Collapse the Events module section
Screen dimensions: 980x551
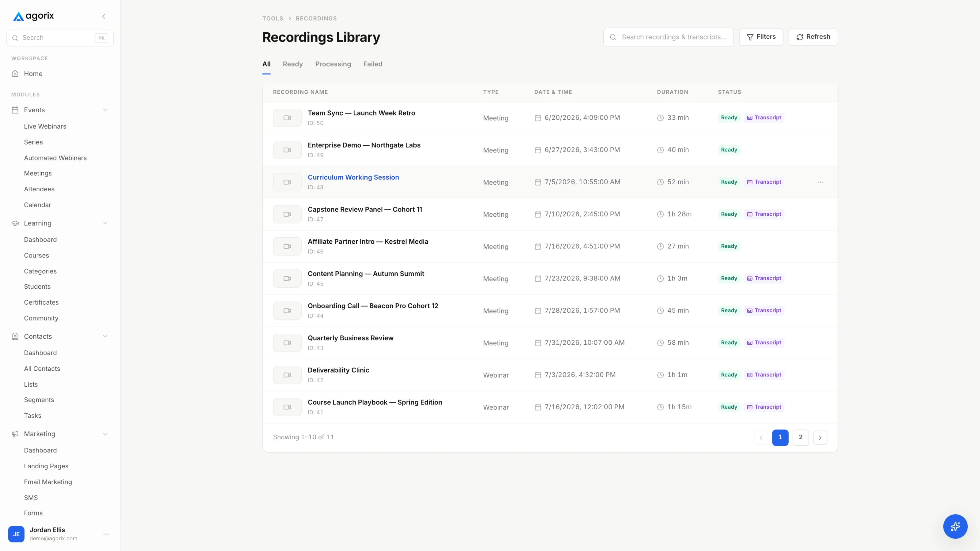tap(105, 110)
